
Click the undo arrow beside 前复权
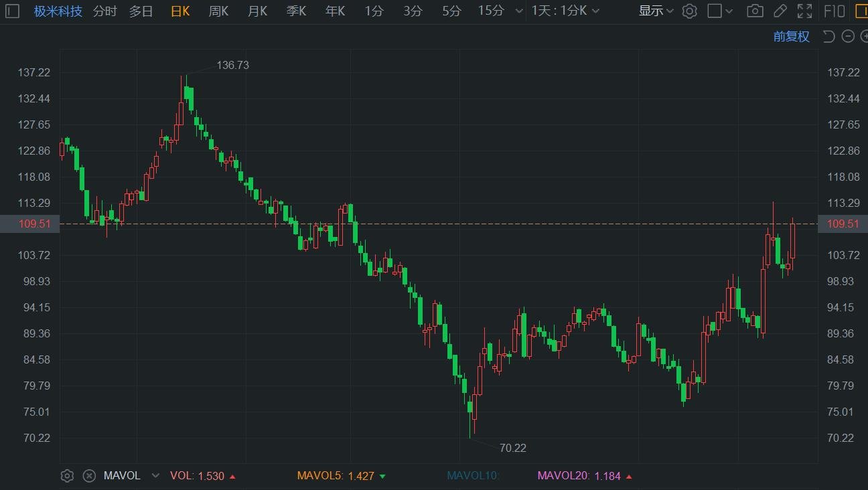click(828, 36)
